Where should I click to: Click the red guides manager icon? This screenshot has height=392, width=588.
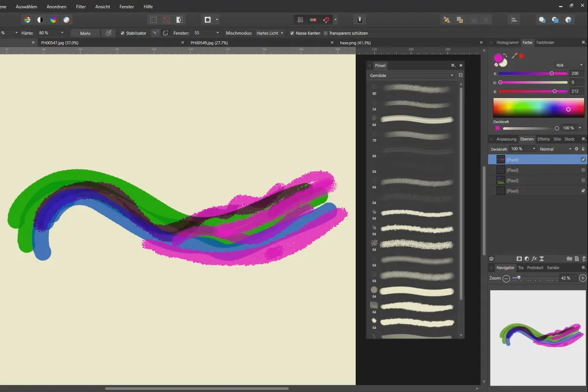(x=313, y=20)
